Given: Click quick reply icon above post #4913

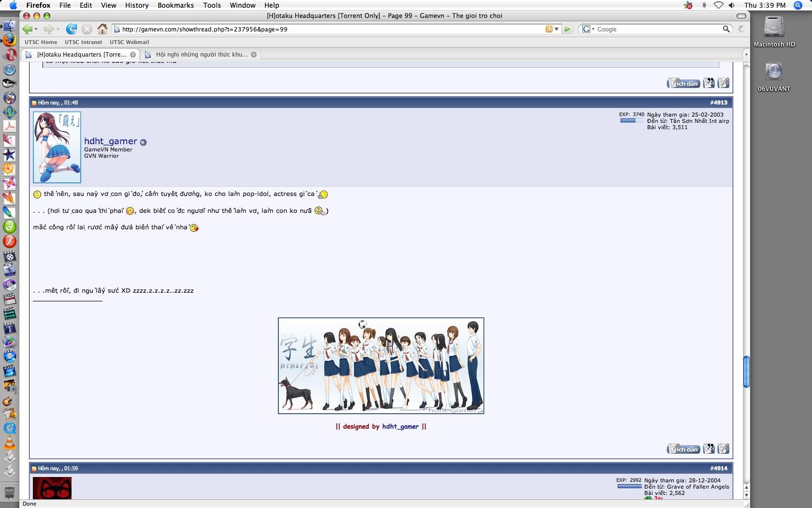Looking at the screenshot, I should [723, 83].
